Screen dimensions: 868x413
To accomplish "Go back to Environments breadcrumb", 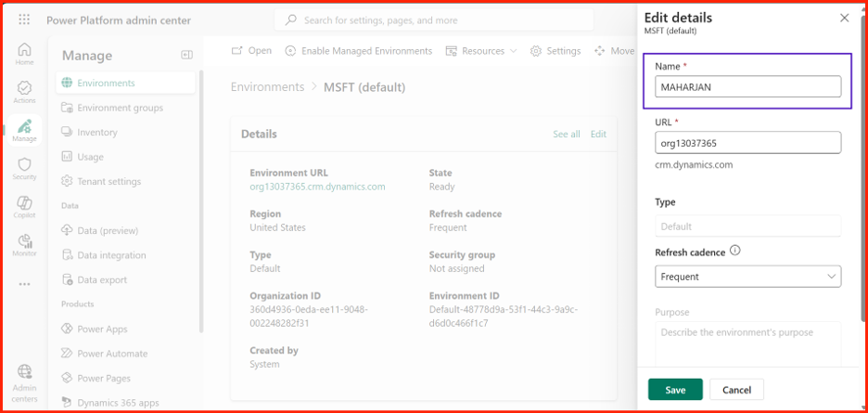I will [x=267, y=87].
